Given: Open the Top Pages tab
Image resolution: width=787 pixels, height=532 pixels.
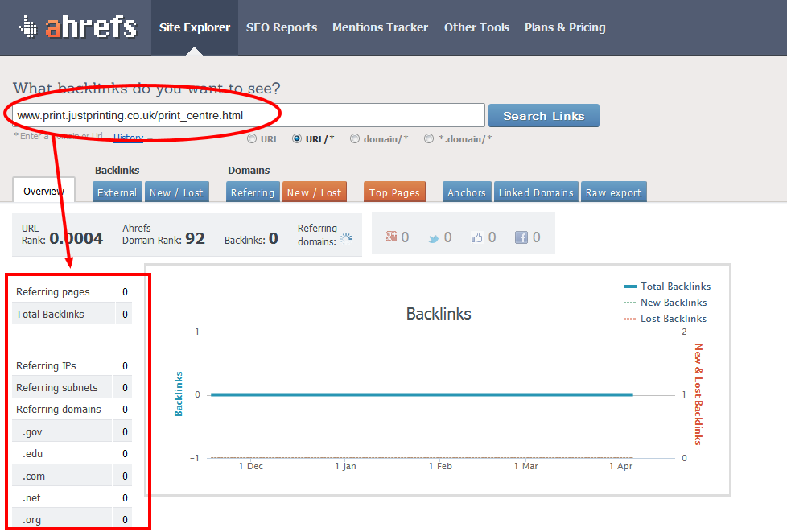Looking at the screenshot, I should [x=394, y=192].
